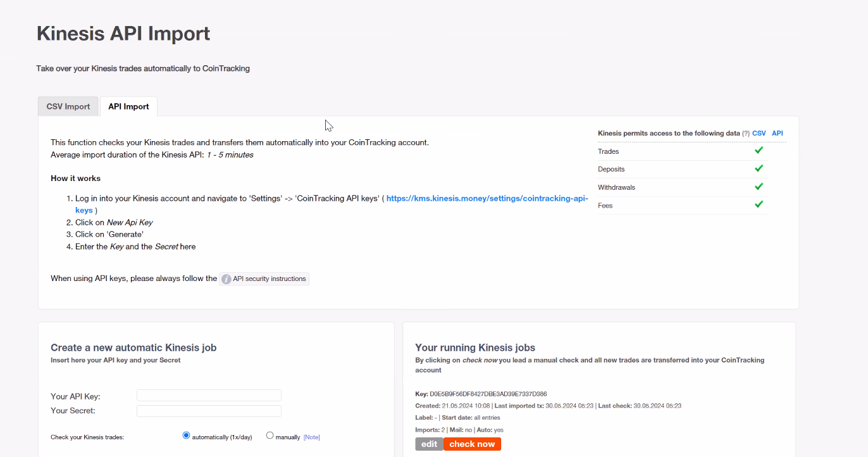Click the API link in permissions header
Screen dimensions: 868x457
[x=777, y=134]
